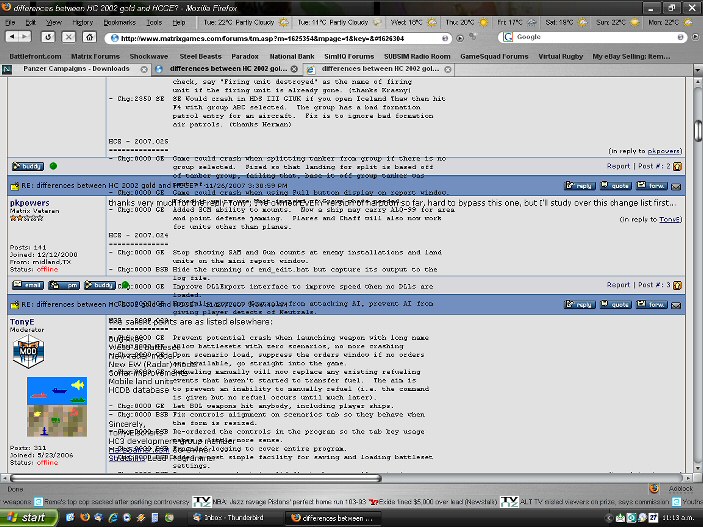Open the TonyE user profile link
The width and height of the screenshot is (703, 527).
pos(22,322)
